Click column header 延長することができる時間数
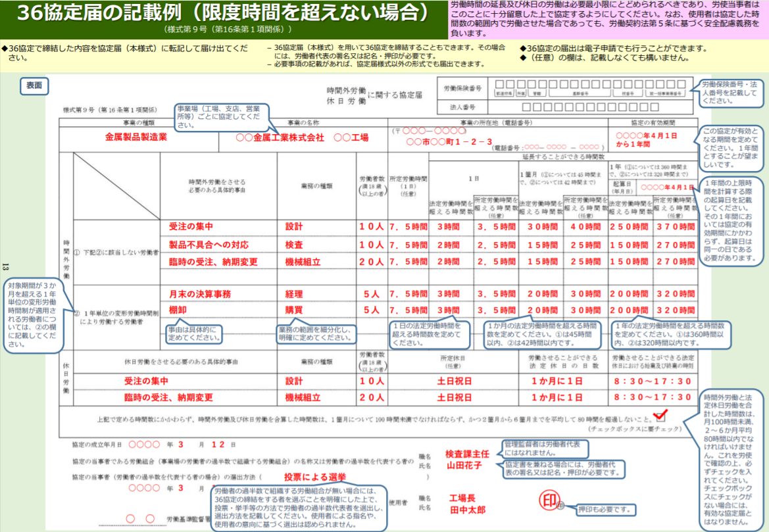 pos(563,157)
